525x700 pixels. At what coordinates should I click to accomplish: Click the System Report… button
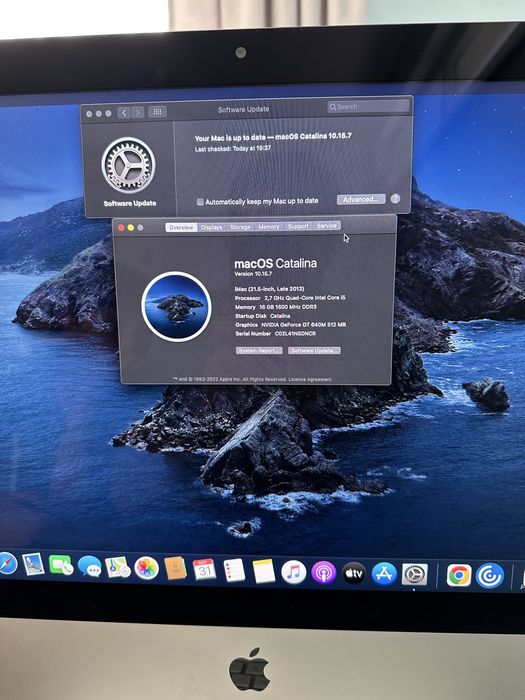(259, 350)
